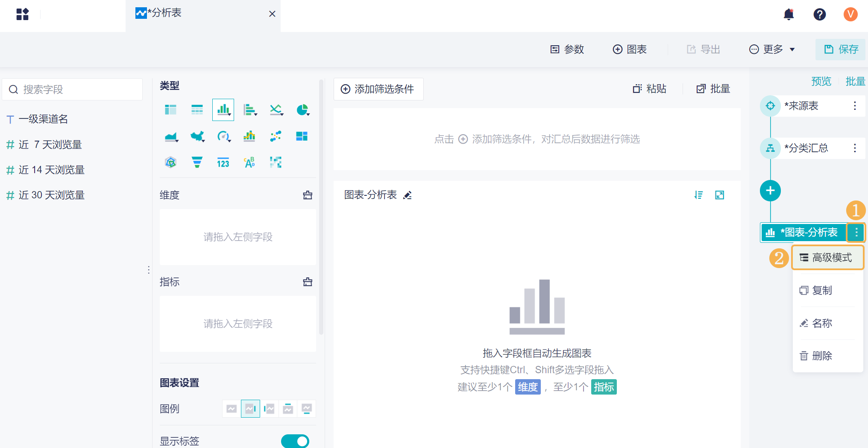868x448 pixels.
Task: Select the 图表-分析表 step node
Action: tap(804, 233)
